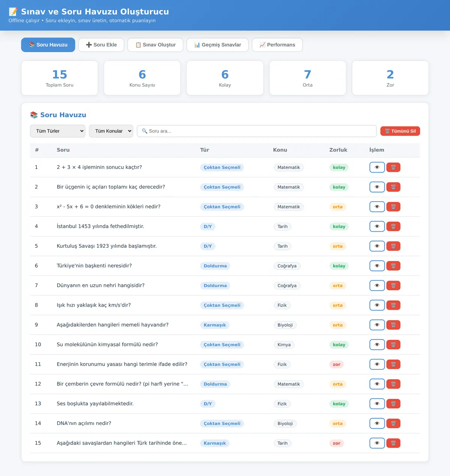Screen dimensions: 450x476
Task: Click the zor badge in the Enerjinin korunumu row
Action: point(337,365)
